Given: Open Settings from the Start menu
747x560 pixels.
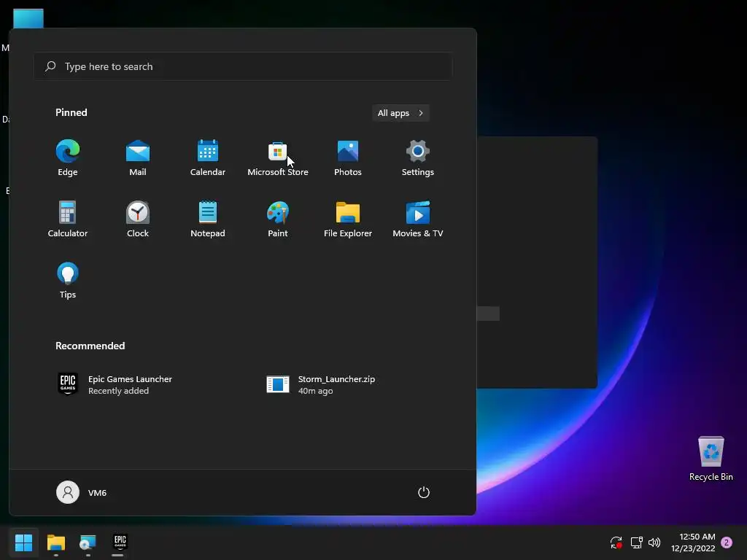Looking at the screenshot, I should 418,158.
